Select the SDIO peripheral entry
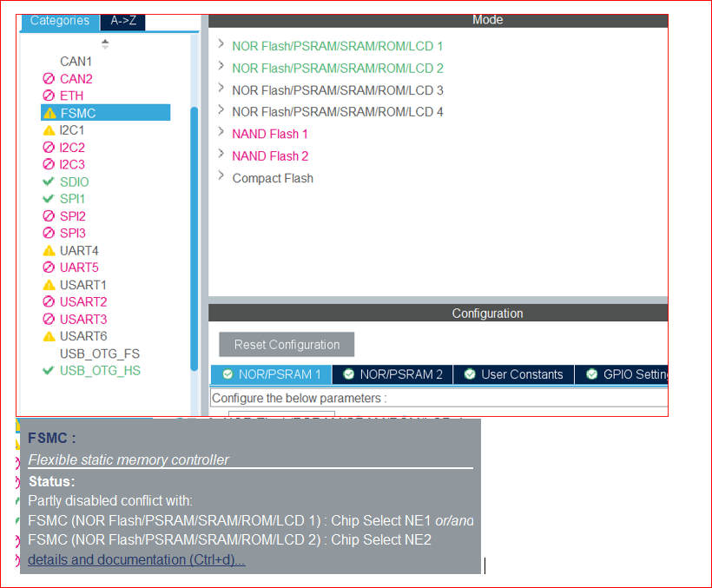 74,182
